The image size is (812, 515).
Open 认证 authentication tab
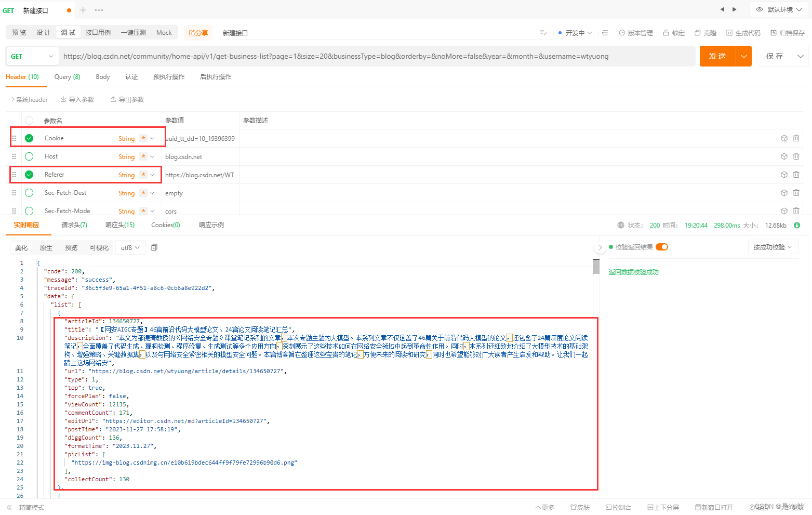[131, 77]
